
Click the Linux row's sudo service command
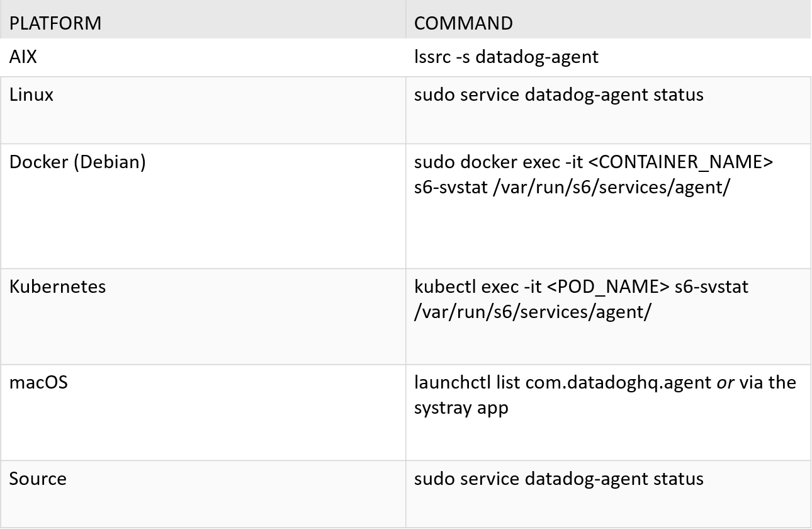pos(558,95)
